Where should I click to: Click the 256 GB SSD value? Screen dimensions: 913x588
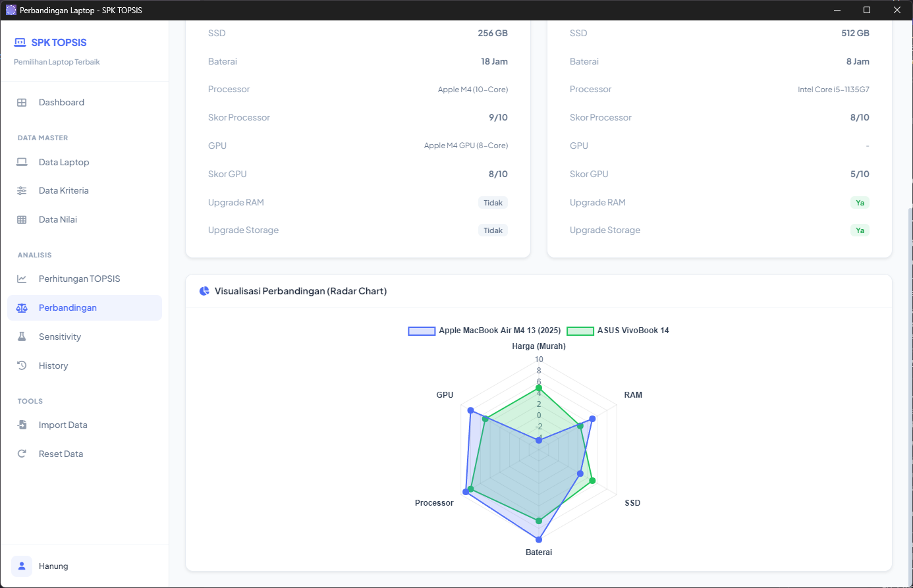click(x=493, y=34)
